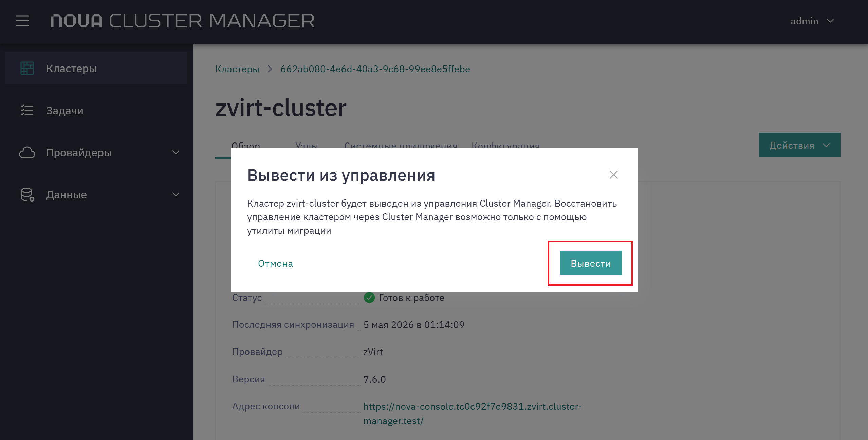Click the Данные sidebar label
The height and width of the screenshot is (440, 868).
click(x=67, y=195)
